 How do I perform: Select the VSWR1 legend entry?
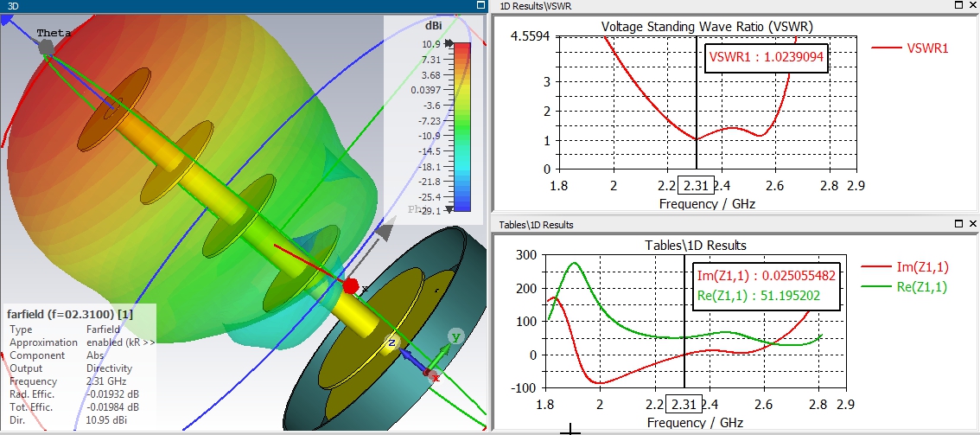tap(910, 48)
